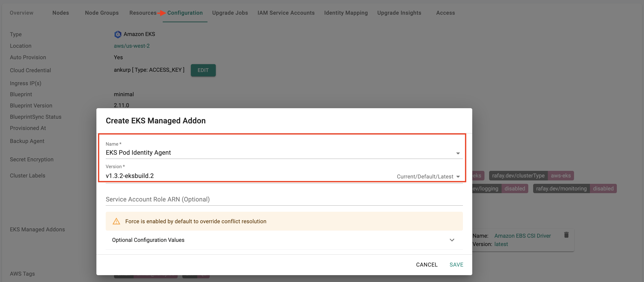
Task: Switch to the Nodes tab
Action: click(x=61, y=13)
